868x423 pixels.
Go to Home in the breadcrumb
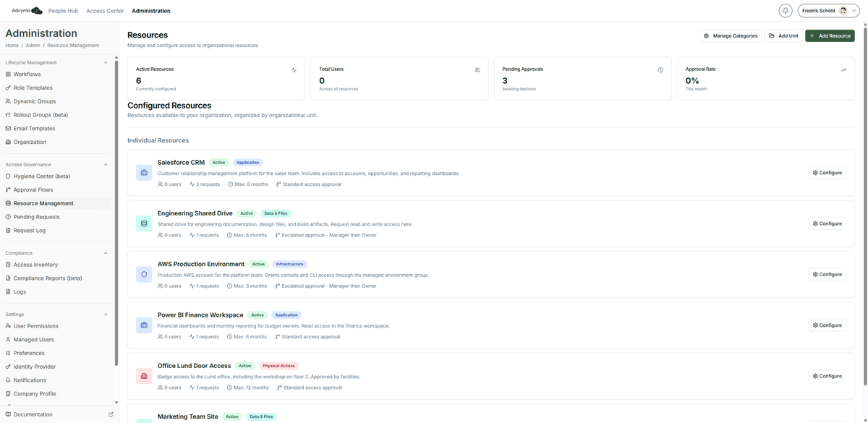[x=12, y=46]
